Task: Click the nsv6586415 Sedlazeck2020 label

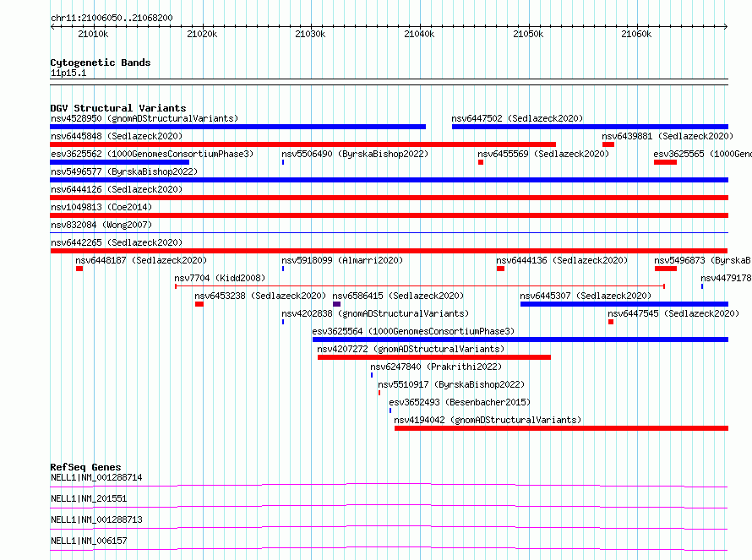Action: 398,296
